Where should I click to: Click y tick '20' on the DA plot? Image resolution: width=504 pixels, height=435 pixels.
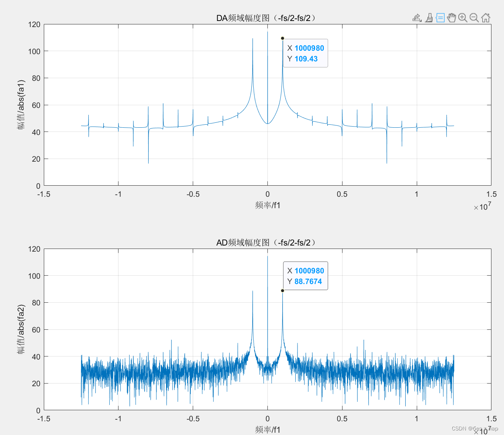pos(36,159)
